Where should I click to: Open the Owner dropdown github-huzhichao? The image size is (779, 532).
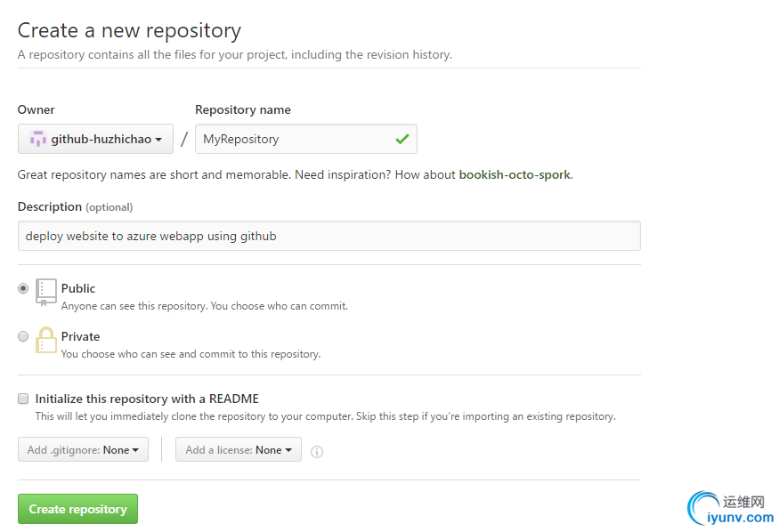tap(95, 139)
